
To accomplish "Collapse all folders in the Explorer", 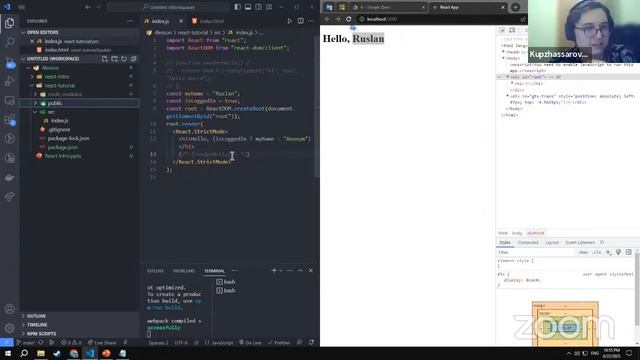I will coord(133,59).
